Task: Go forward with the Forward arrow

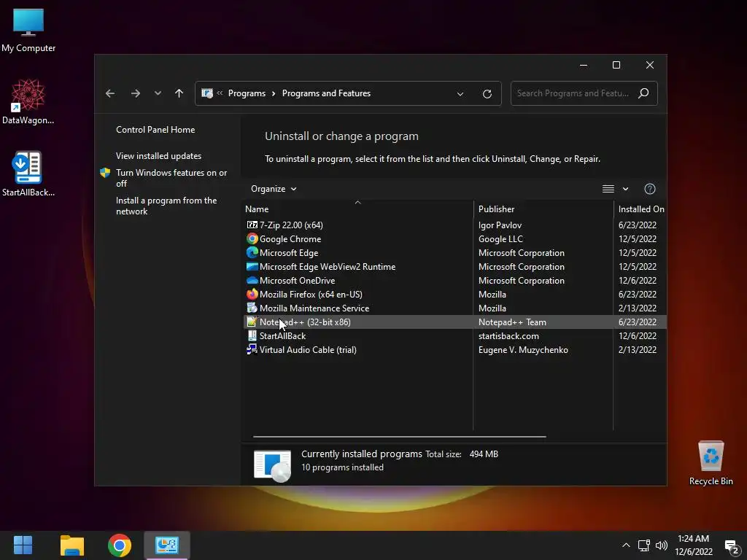Action: coord(135,93)
